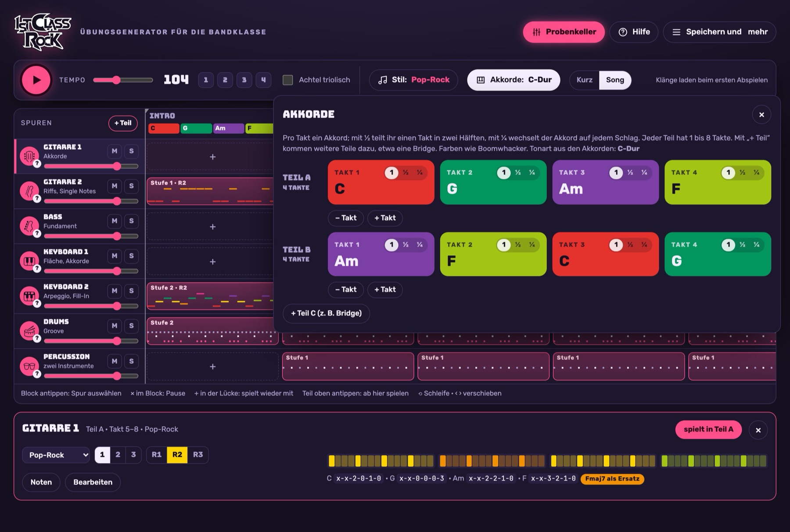This screenshot has width=790, height=532.
Task: Set Teil A Takt 1 to half split
Action: [x=406, y=173]
